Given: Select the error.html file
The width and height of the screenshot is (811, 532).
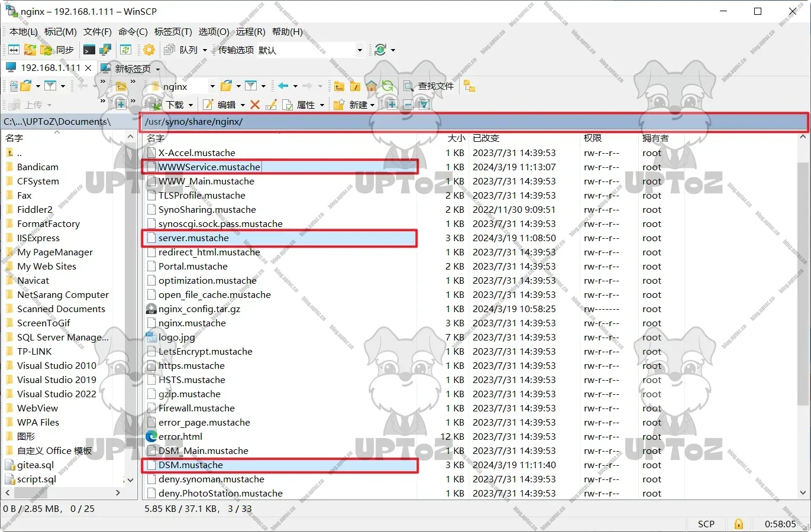Looking at the screenshot, I should point(180,437).
